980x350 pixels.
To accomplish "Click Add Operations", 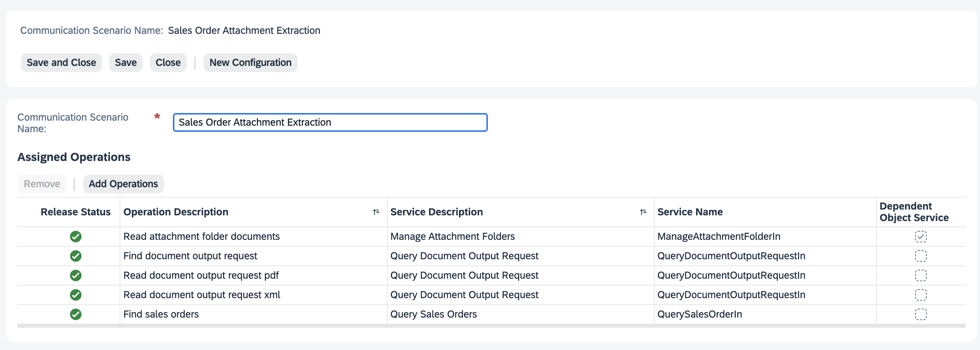I will click(x=123, y=184).
